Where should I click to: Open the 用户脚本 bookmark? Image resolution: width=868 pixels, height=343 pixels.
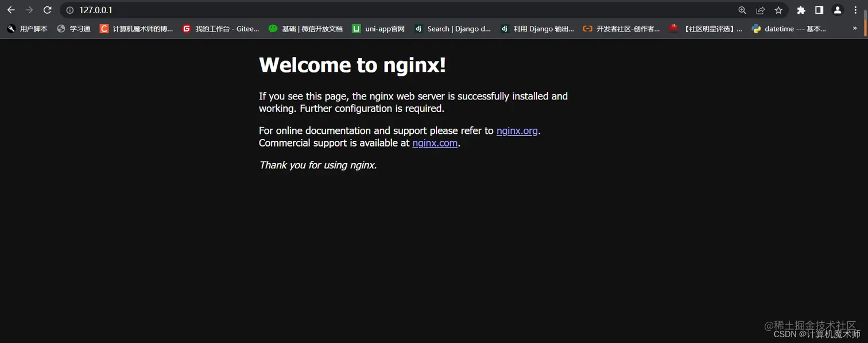pos(27,29)
